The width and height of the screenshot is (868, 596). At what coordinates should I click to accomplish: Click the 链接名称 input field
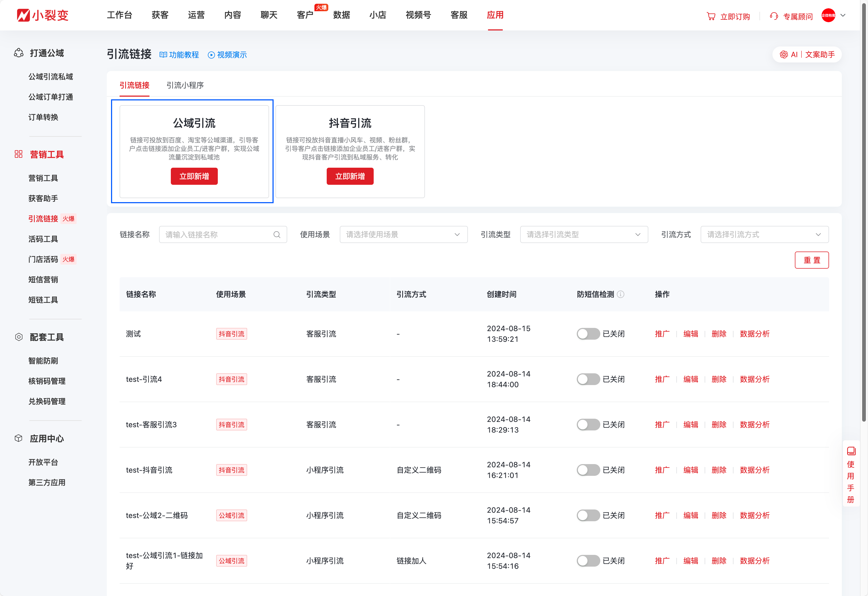click(217, 234)
